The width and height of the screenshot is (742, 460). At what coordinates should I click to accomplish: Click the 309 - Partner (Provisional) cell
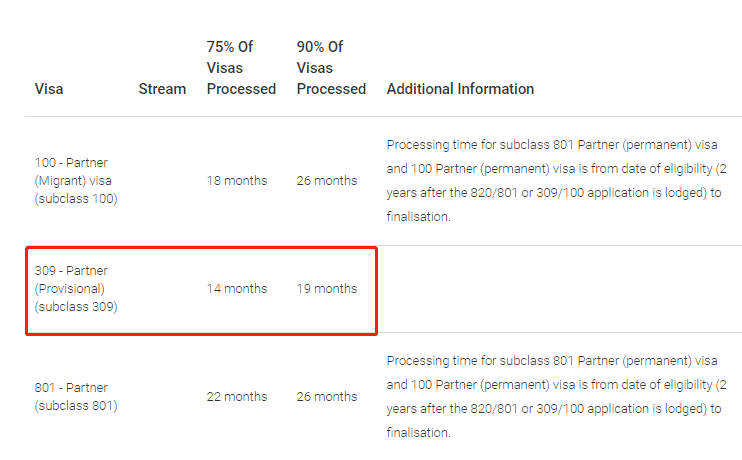point(76,289)
